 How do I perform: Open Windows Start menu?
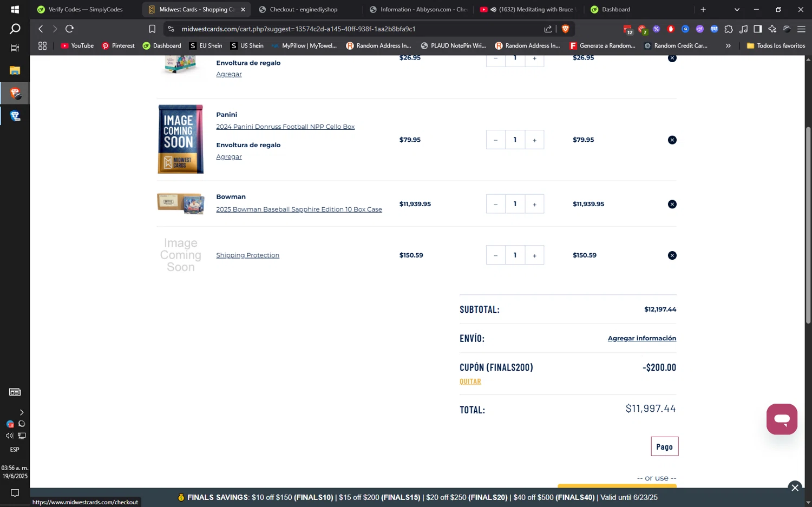[15, 9]
